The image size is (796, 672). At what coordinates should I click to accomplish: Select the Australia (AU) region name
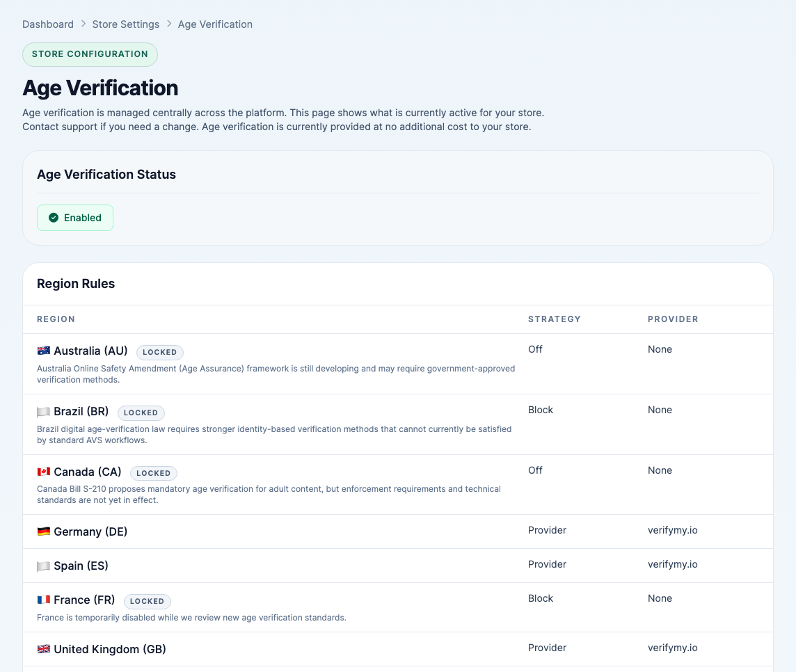(x=90, y=351)
